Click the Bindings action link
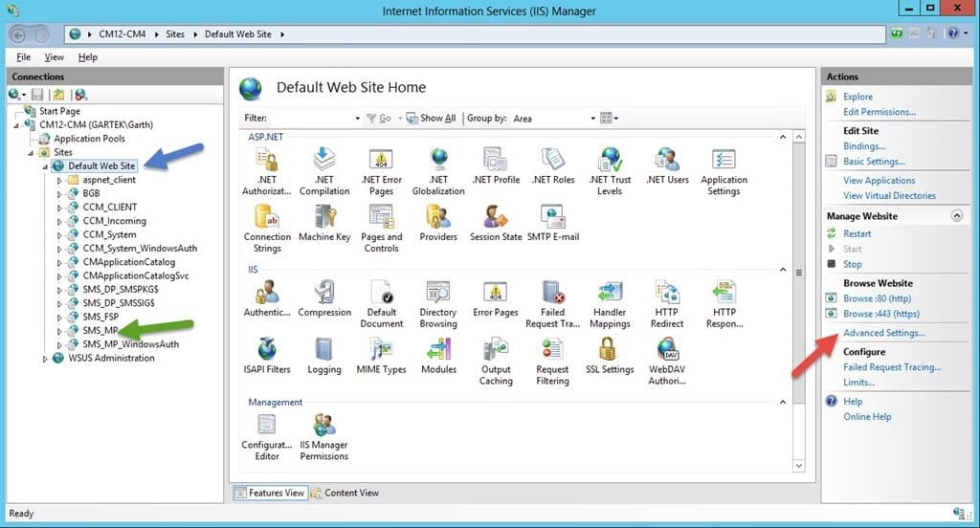This screenshot has height=528, width=980. pyautogui.click(x=864, y=145)
